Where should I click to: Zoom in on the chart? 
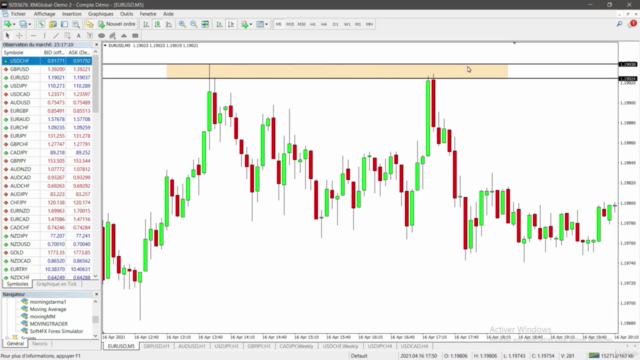tap(182, 24)
